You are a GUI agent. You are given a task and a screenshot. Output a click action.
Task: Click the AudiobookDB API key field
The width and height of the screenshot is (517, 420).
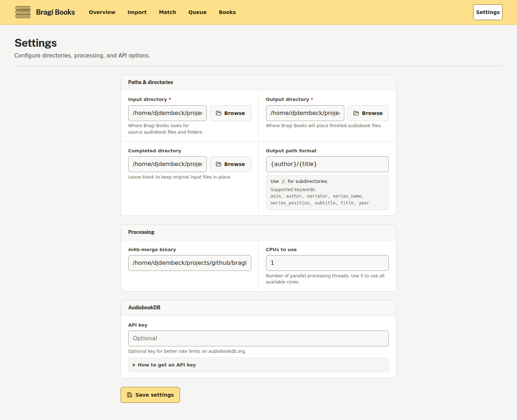[x=258, y=338]
